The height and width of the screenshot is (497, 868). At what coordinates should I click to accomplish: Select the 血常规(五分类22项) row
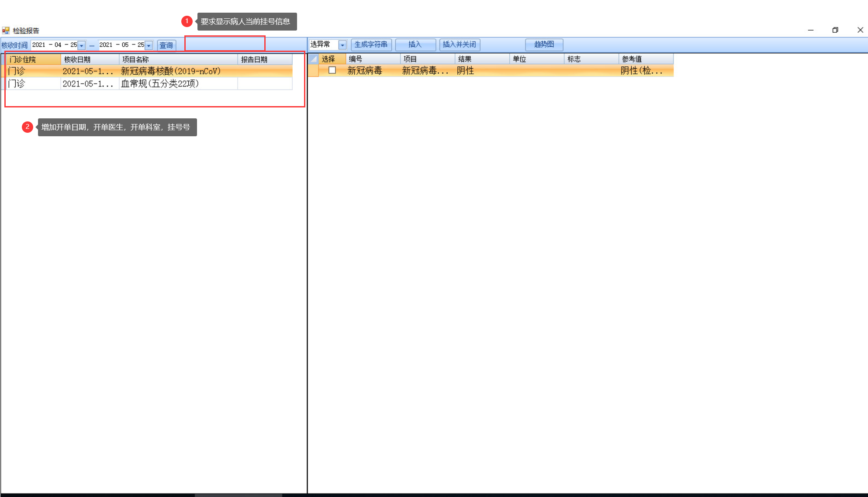click(159, 84)
